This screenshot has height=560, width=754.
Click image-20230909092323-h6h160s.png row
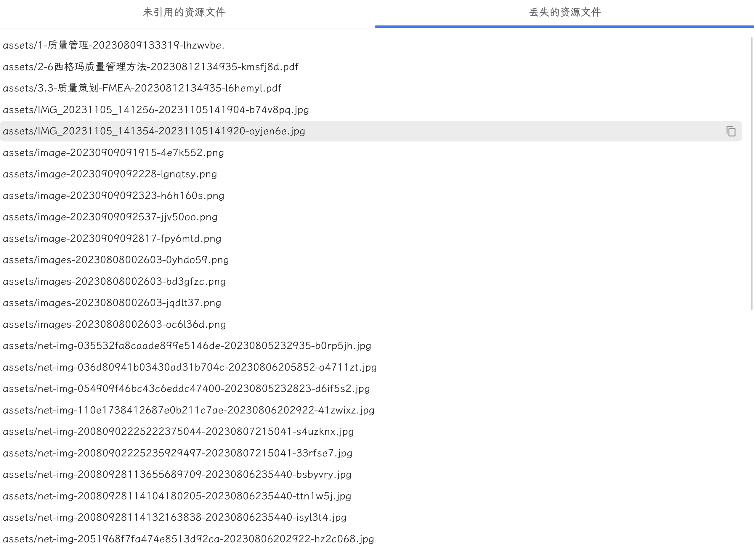tap(114, 196)
